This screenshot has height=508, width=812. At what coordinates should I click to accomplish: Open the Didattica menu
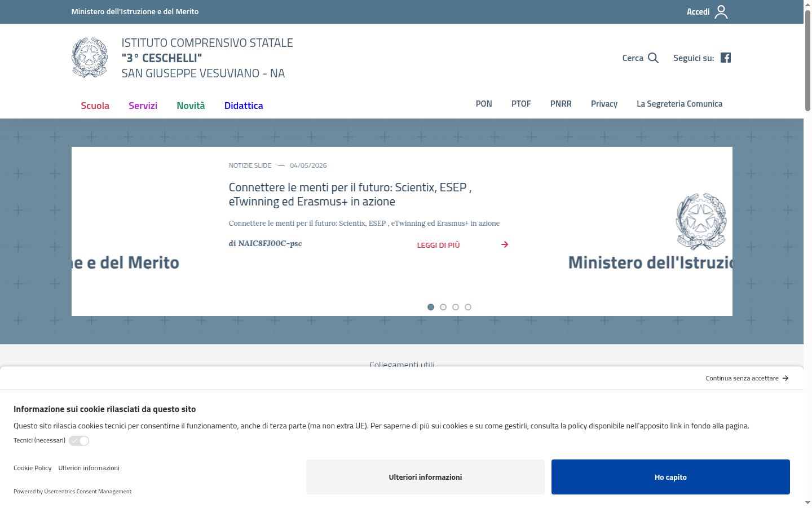[x=244, y=106]
